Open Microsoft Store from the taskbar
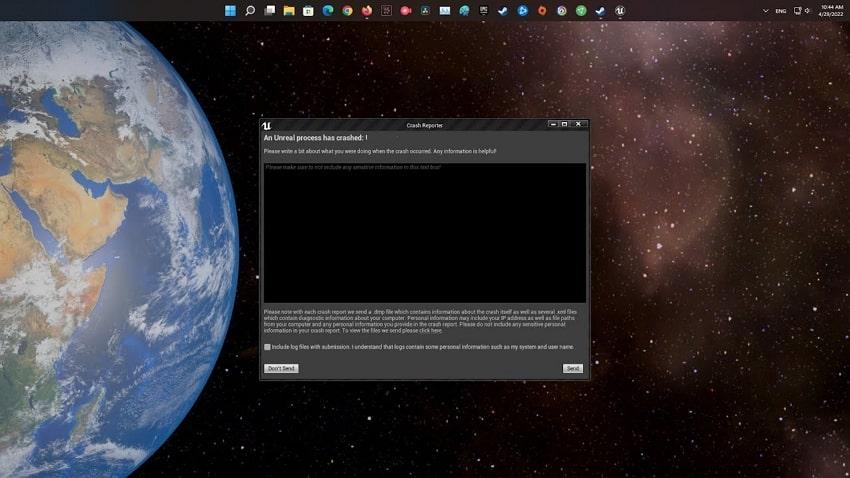 [308, 11]
